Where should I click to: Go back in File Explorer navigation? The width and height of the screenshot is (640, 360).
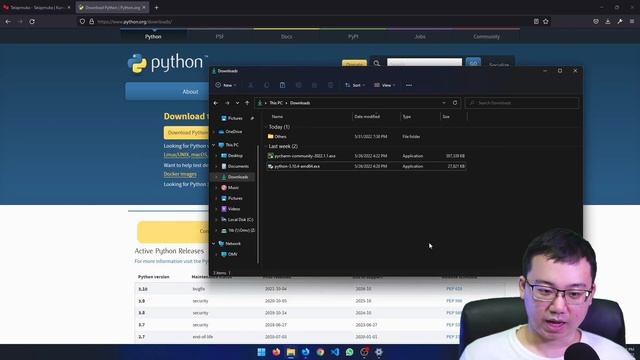click(216, 103)
